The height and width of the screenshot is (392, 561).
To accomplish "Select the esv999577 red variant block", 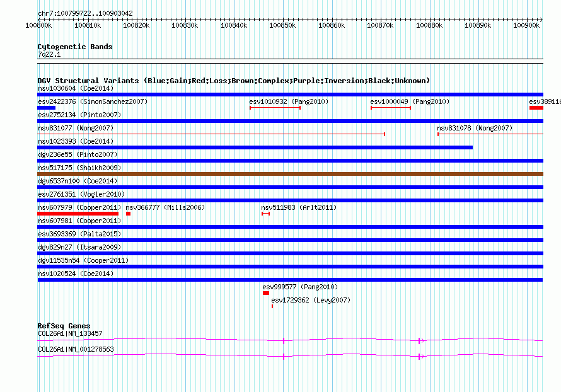I will [x=266, y=293].
